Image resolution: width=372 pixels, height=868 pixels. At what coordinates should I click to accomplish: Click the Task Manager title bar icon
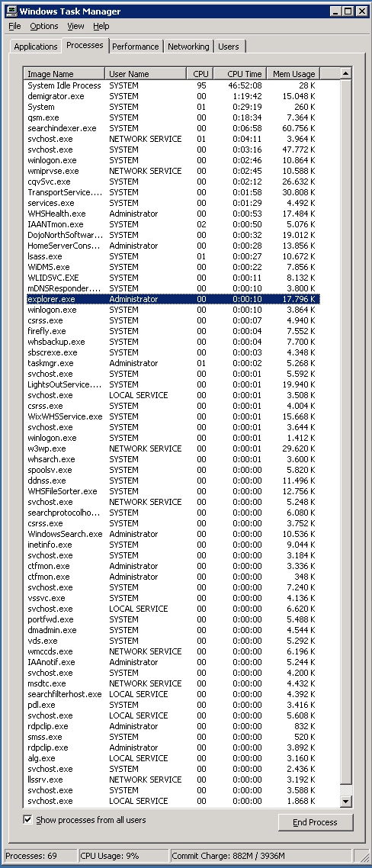(11, 11)
